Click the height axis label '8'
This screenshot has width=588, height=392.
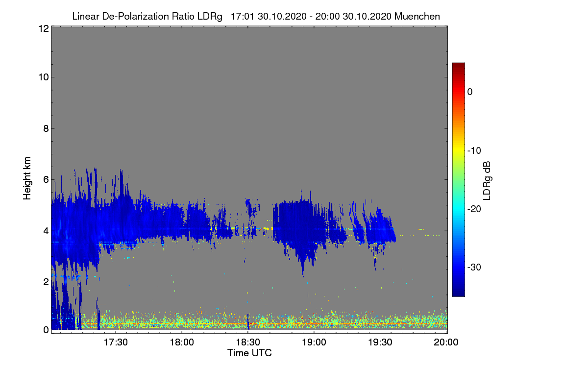pyautogui.click(x=46, y=128)
